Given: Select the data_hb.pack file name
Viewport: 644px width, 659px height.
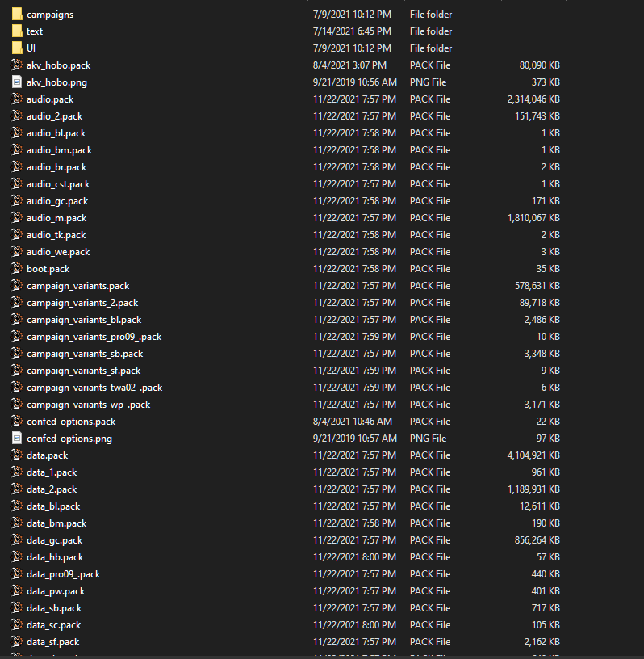Looking at the screenshot, I should (54, 557).
